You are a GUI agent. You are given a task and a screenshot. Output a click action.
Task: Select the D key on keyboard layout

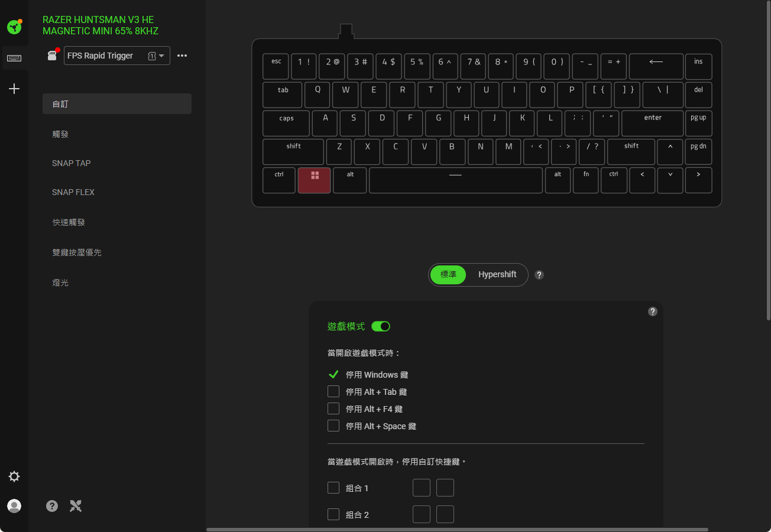381,124
